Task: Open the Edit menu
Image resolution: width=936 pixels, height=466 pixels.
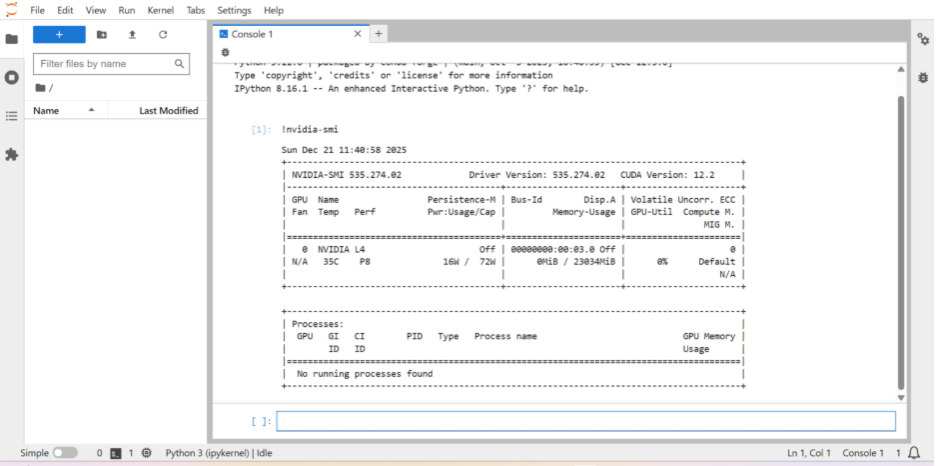Action: [x=65, y=10]
